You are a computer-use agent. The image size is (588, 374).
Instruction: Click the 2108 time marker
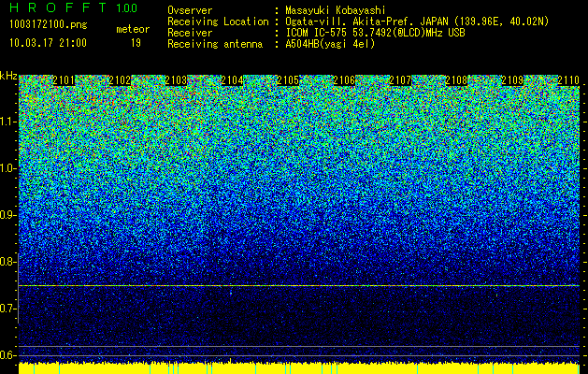[456, 80]
